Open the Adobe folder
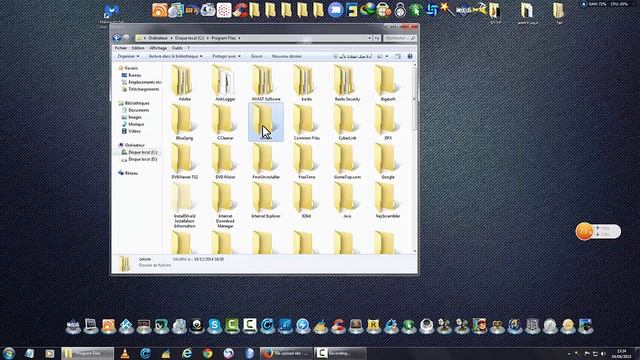Image resolution: width=640 pixels, height=360 pixels. point(184,83)
